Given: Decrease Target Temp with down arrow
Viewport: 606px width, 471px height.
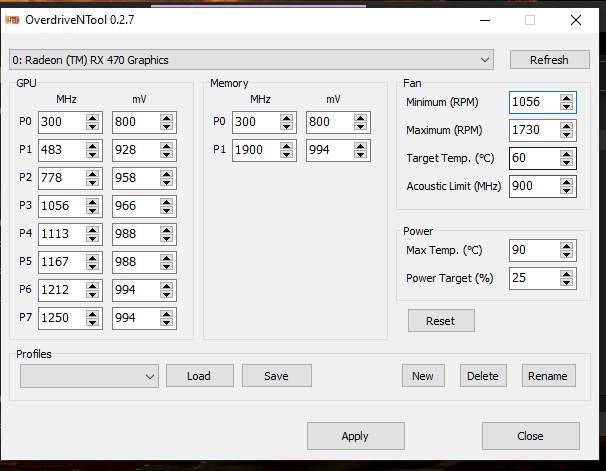Looking at the screenshot, I should (567, 163).
